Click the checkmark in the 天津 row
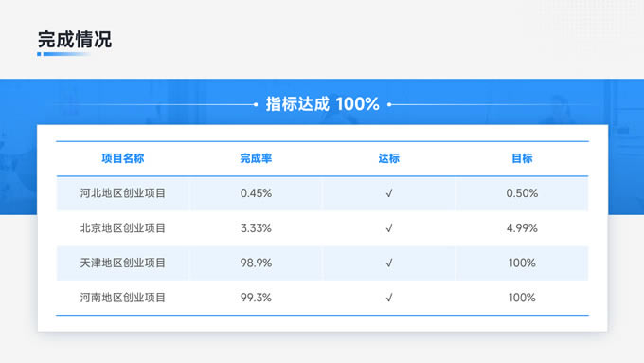 [x=389, y=263]
